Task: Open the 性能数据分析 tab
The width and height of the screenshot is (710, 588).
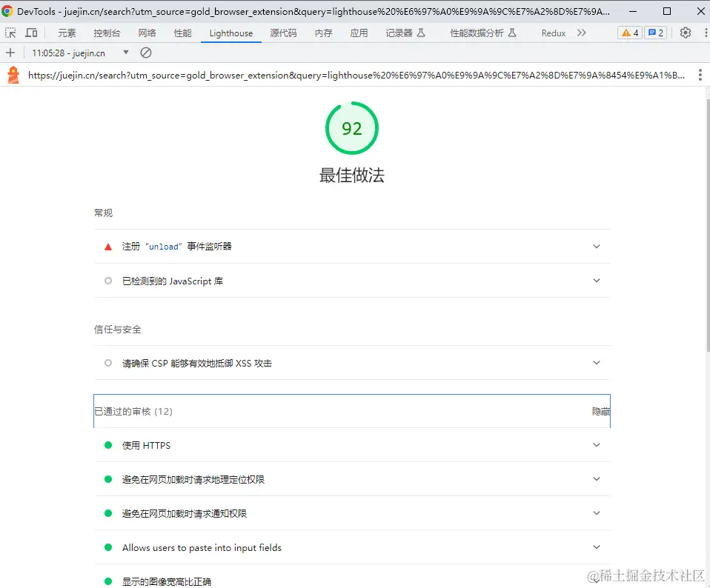Action: (483, 33)
